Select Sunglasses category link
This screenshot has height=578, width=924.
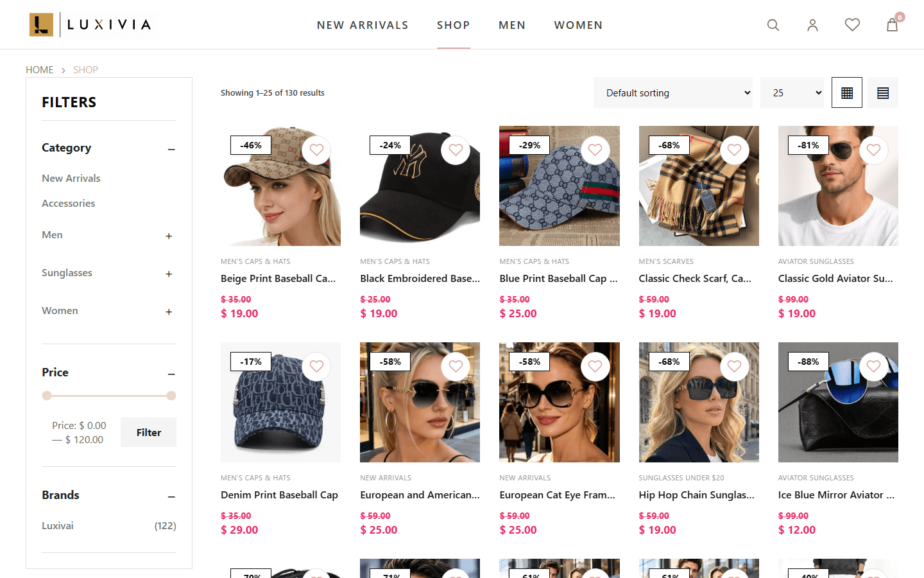[x=67, y=272]
